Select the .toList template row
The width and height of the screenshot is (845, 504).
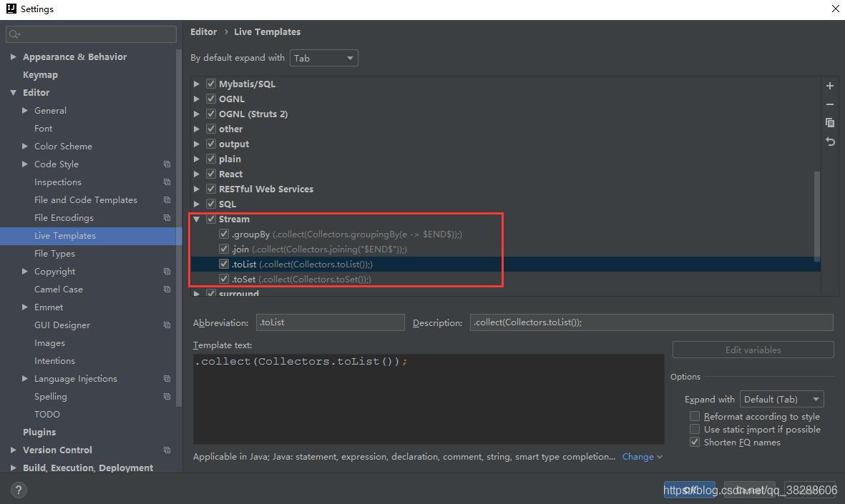pos(505,265)
